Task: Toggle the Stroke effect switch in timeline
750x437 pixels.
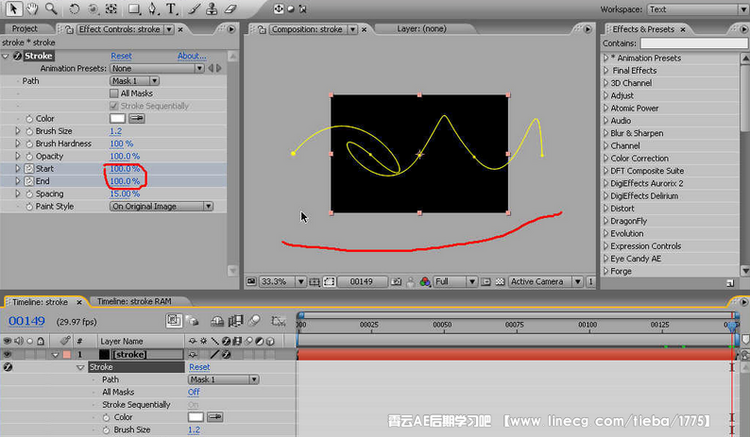Action: [7, 367]
